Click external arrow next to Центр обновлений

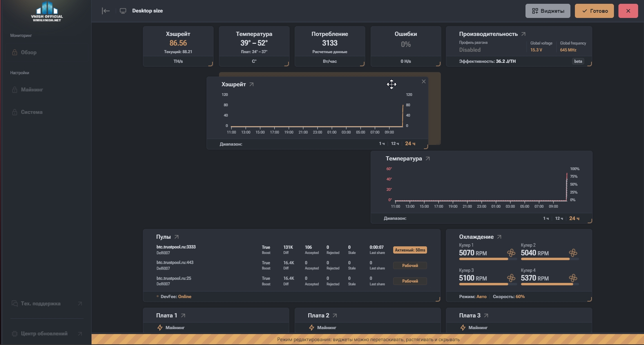80,334
